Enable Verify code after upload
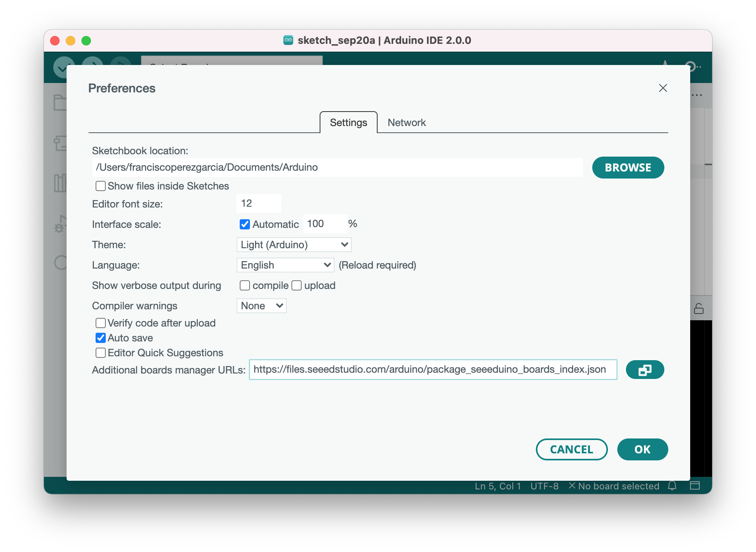756x552 pixels. coord(101,323)
